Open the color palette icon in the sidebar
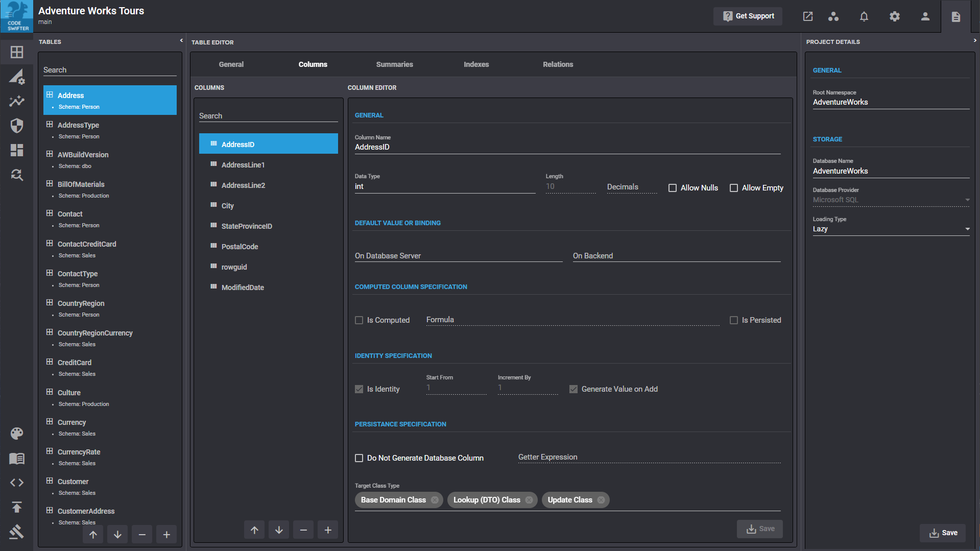This screenshot has width=980, height=551. [x=17, y=434]
